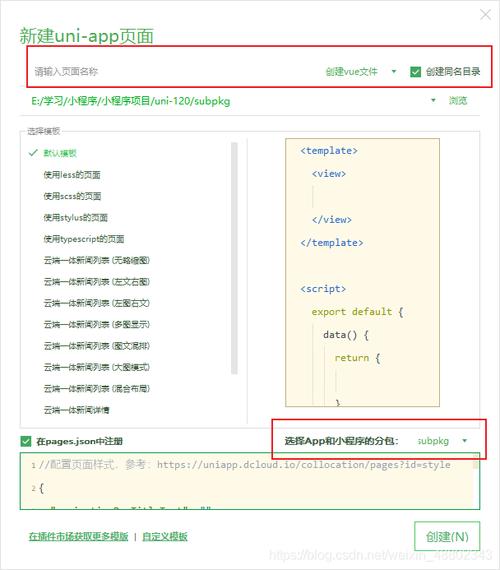The image size is (500, 570).
Task: Select 云端一体新闻列表 (多图显示) template
Action: coord(97,325)
